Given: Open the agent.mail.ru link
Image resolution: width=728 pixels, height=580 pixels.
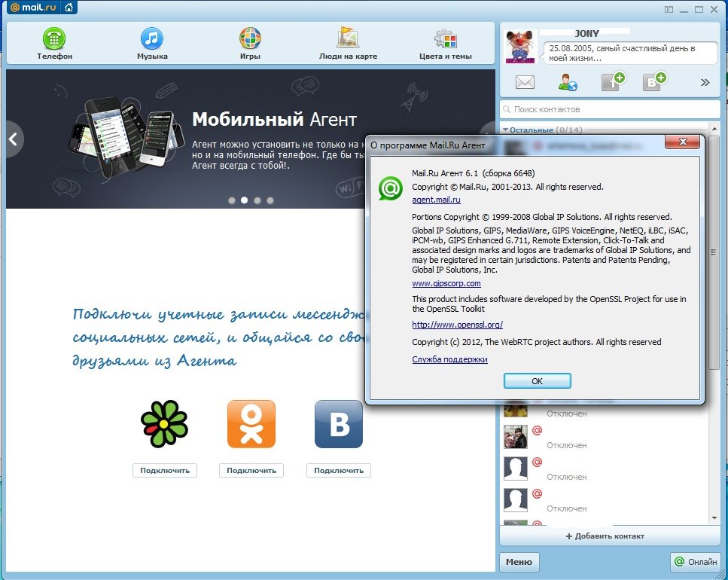Looking at the screenshot, I should (x=436, y=200).
